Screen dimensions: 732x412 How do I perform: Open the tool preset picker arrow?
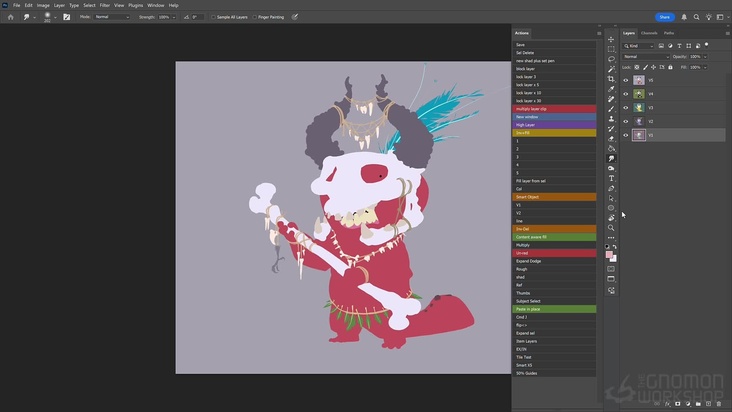pos(34,17)
